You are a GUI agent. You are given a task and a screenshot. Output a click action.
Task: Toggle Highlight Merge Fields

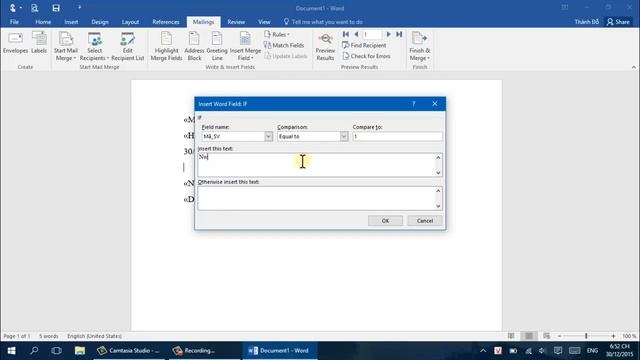(x=167, y=47)
